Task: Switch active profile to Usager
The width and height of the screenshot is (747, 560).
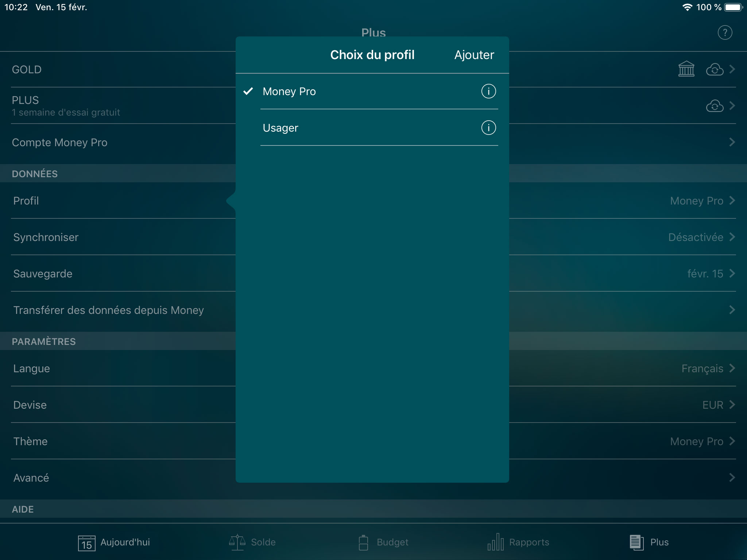Action: point(328,128)
